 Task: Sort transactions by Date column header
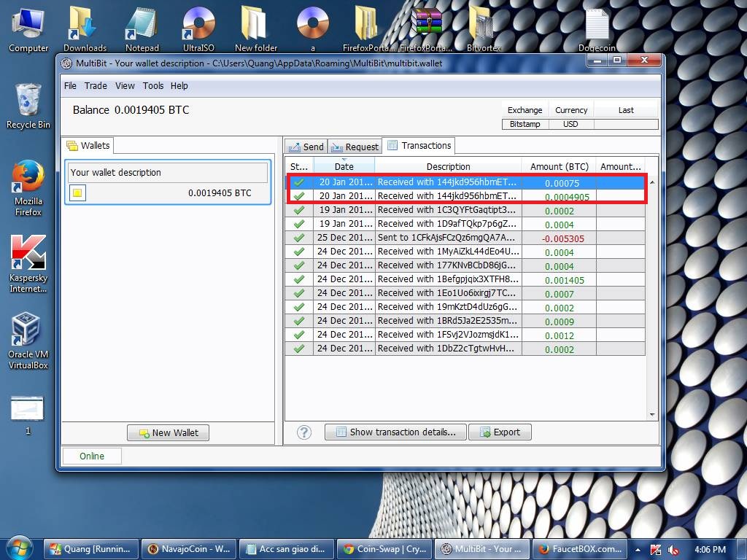point(344,166)
